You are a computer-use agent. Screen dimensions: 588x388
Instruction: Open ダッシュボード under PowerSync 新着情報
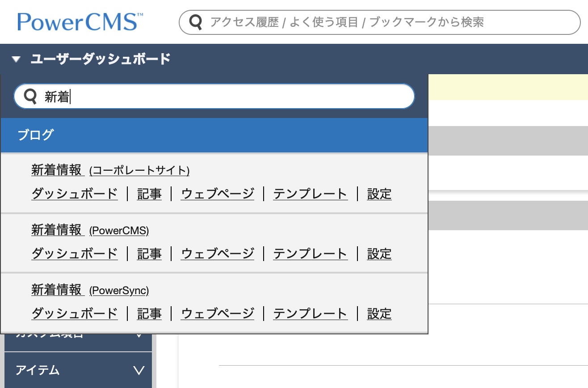[x=75, y=314]
